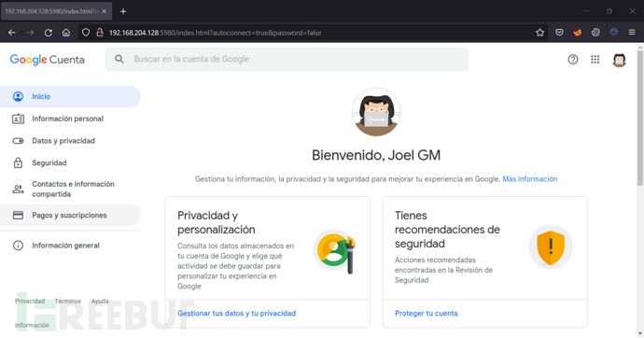Click the Google Cuenta logo
The width and height of the screenshot is (644, 338).
48,60
